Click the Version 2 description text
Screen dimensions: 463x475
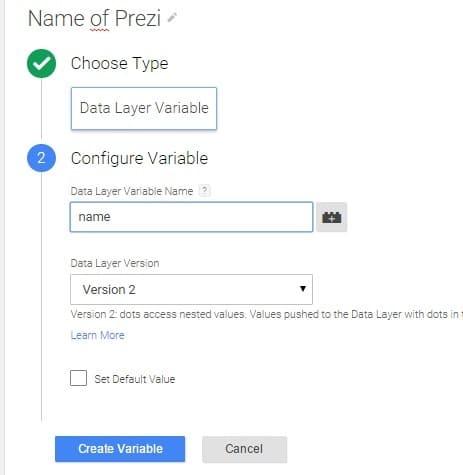(267, 314)
